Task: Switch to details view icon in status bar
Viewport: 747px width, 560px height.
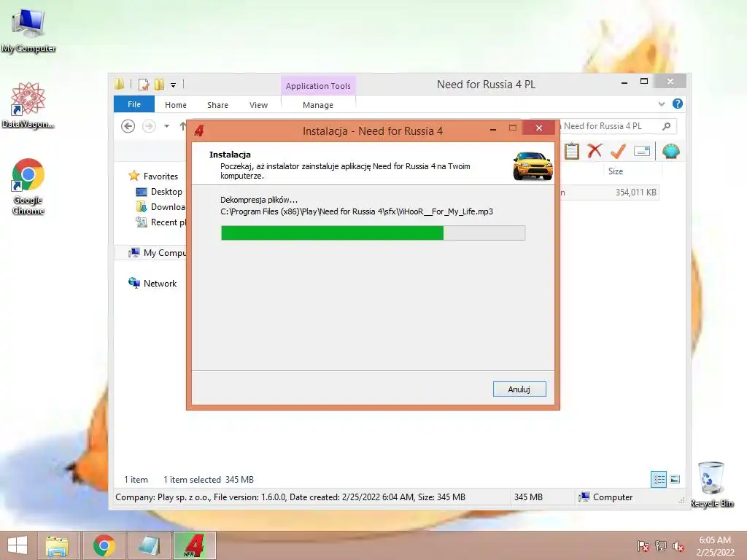Action: [659, 480]
